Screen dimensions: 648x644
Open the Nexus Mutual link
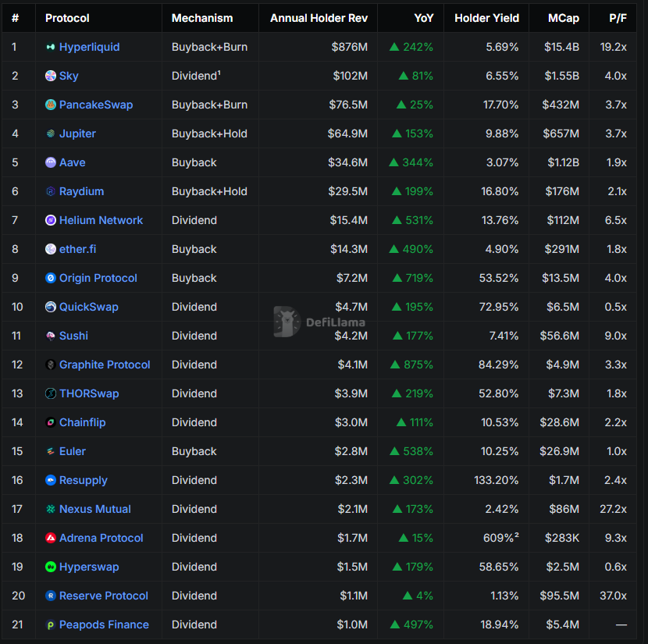coord(95,509)
